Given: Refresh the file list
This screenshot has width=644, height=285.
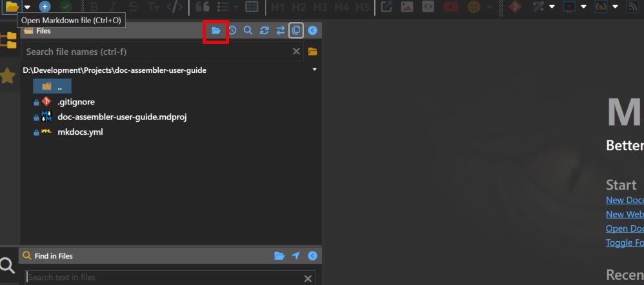Looking at the screenshot, I should (265, 30).
